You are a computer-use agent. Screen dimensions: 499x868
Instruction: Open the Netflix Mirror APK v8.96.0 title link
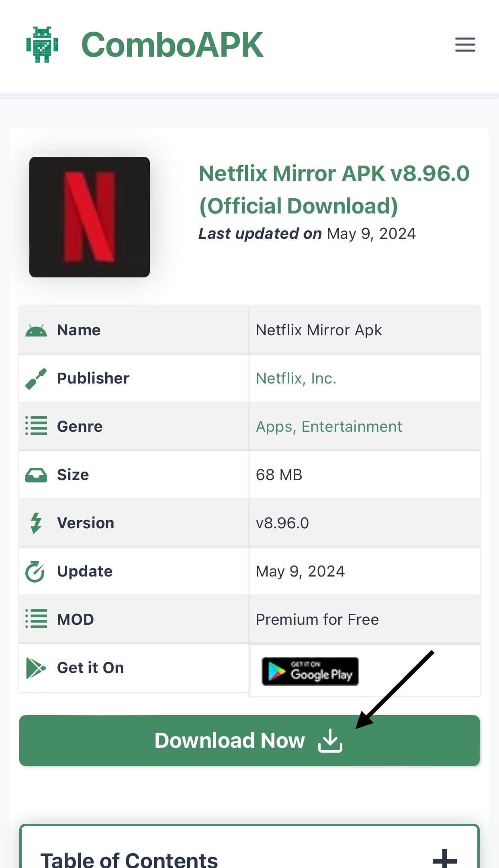point(334,189)
